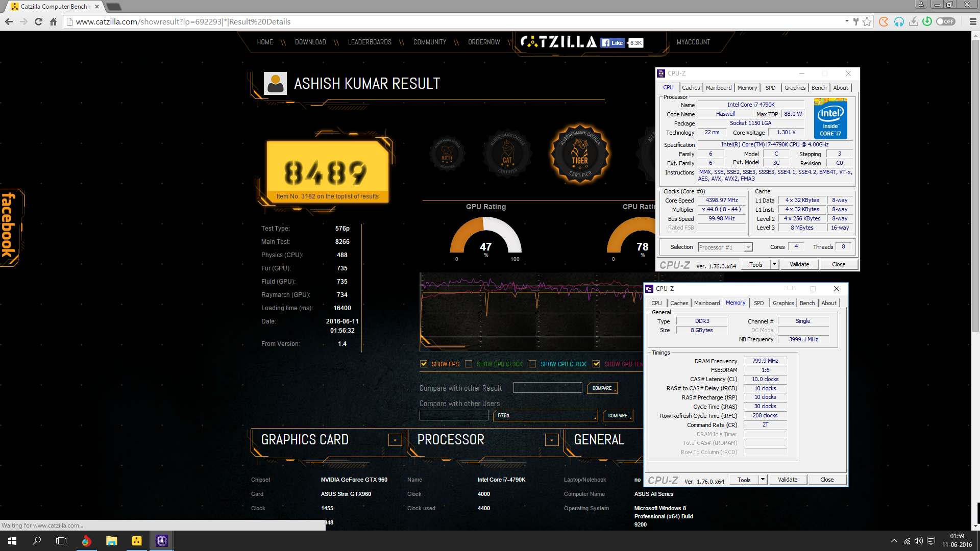This screenshot has width=980, height=551.
Task: Click the 8489 score panel
Action: (327, 172)
